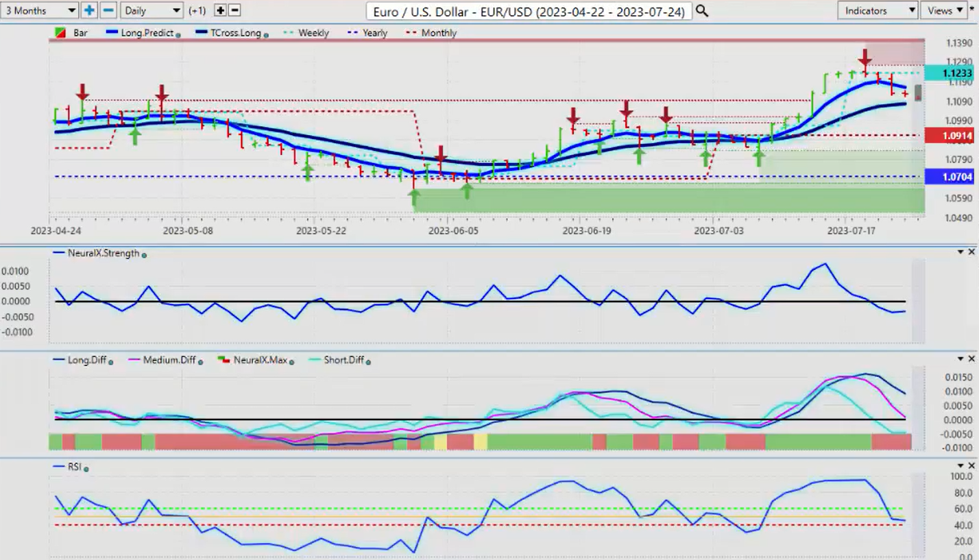Viewport: 979px width, 560px height.
Task: Close the NeuralX.Strength panel
Action: click(x=971, y=252)
